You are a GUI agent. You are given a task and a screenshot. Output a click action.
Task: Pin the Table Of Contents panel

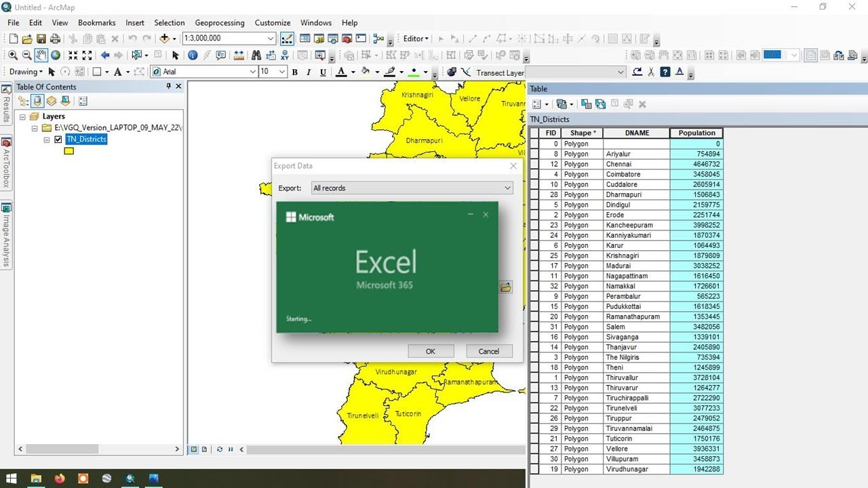(169, 87)
